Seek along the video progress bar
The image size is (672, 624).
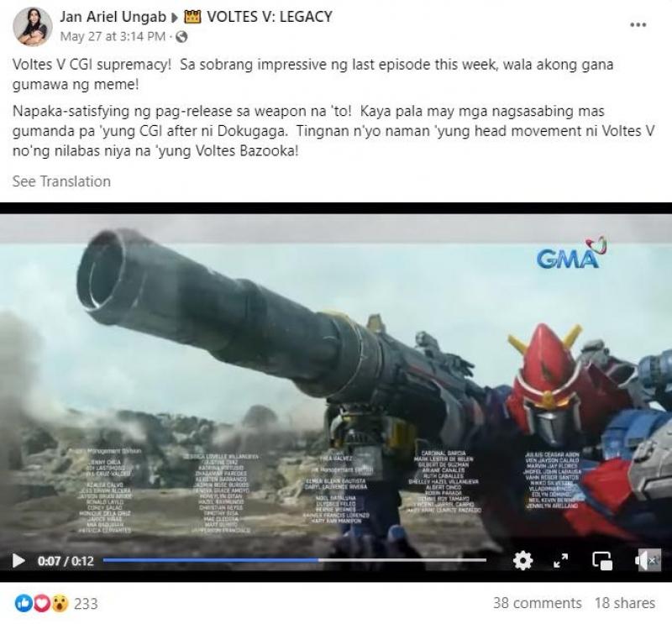pos(295,560)
